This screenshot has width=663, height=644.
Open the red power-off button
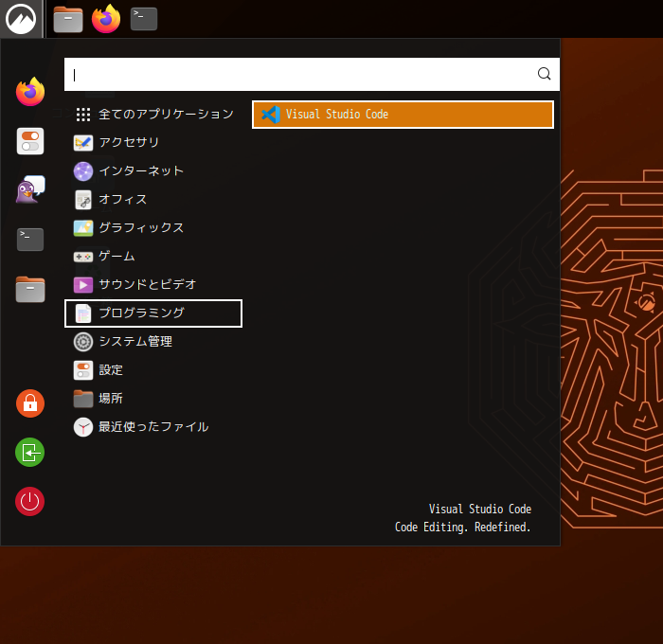(x=30, y=502)
